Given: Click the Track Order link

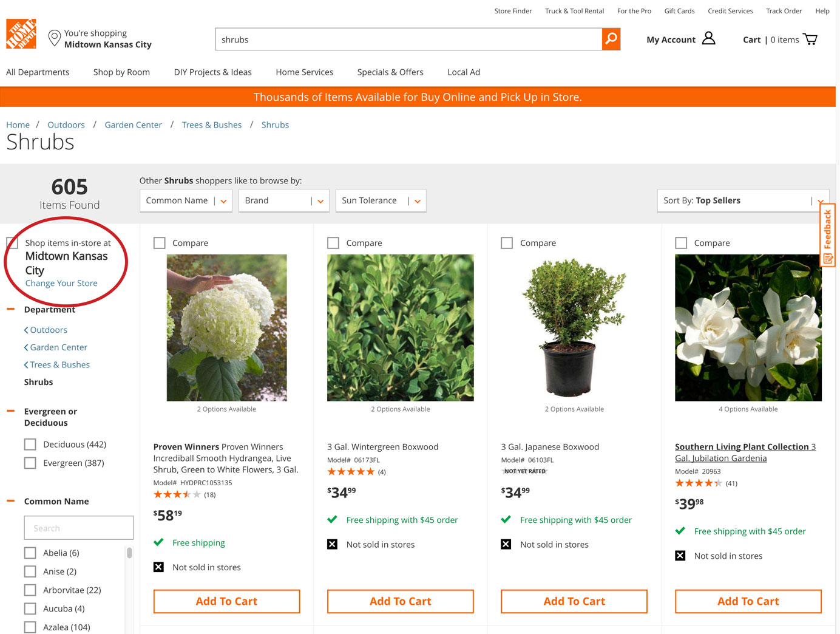Looking at the screenshot, I should [784, 11].
